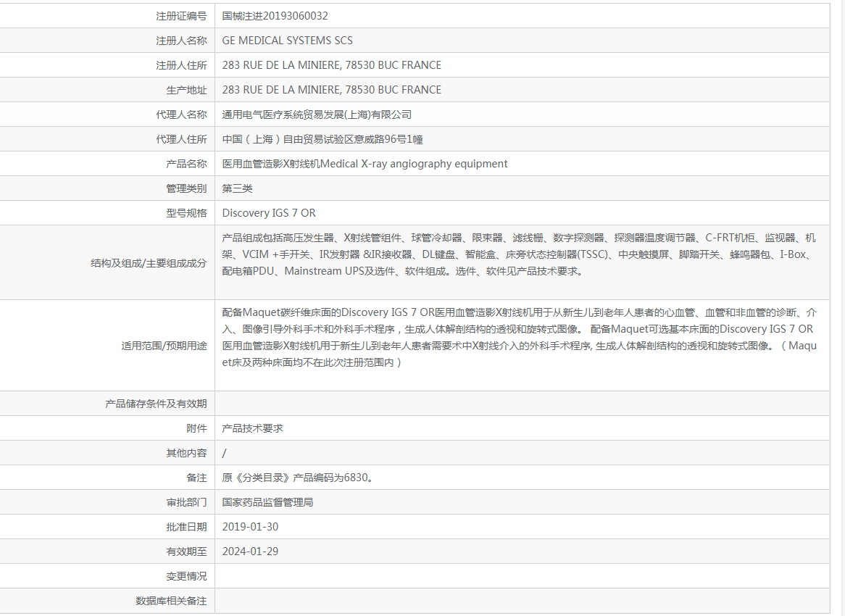
Task: Select remark text 原《分类目录》产品编码为6830
Action: pyautogui.click(x=297, y=478)
